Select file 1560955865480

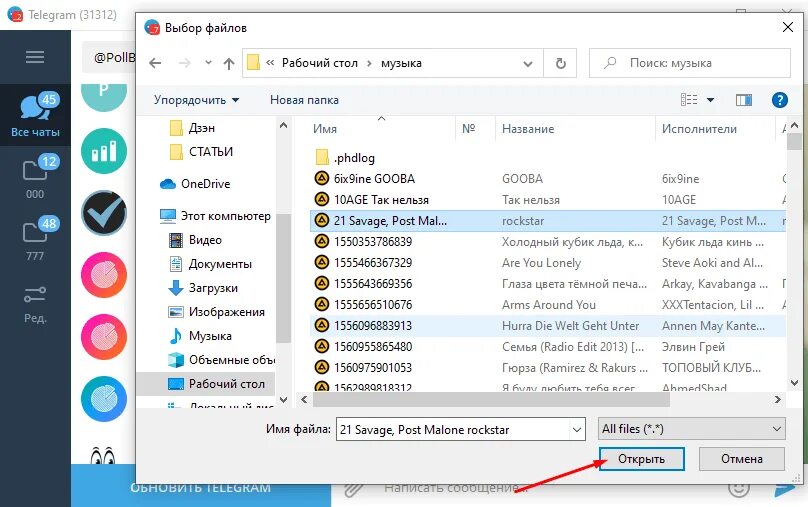coord(373,347)
